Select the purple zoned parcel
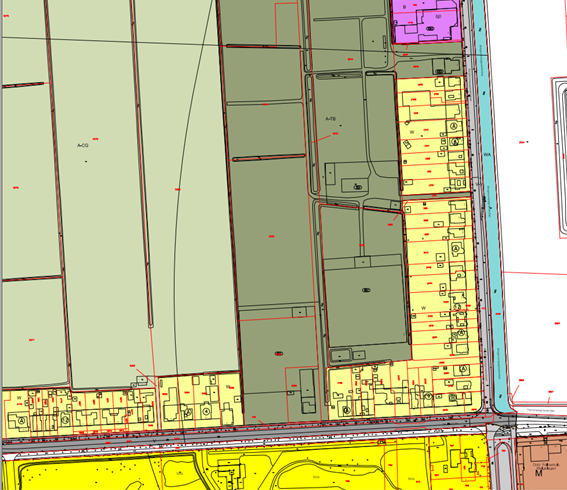Screen dimensions: 567x490 tap(427, 21)
